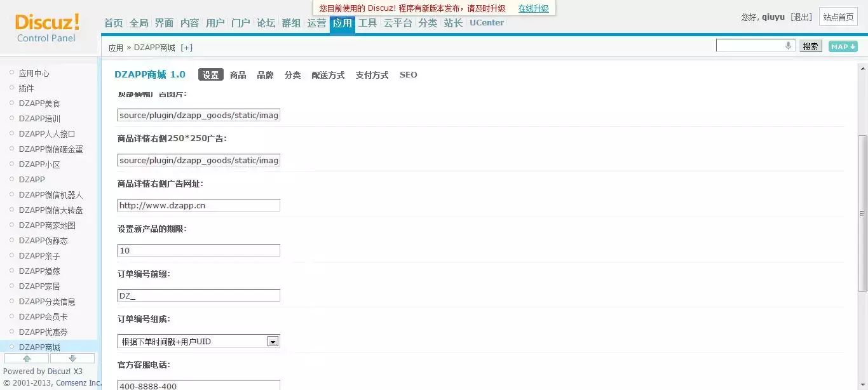Click the 官方客服电话 field
Screen dimensions: 868x390
tap(199, 385)
